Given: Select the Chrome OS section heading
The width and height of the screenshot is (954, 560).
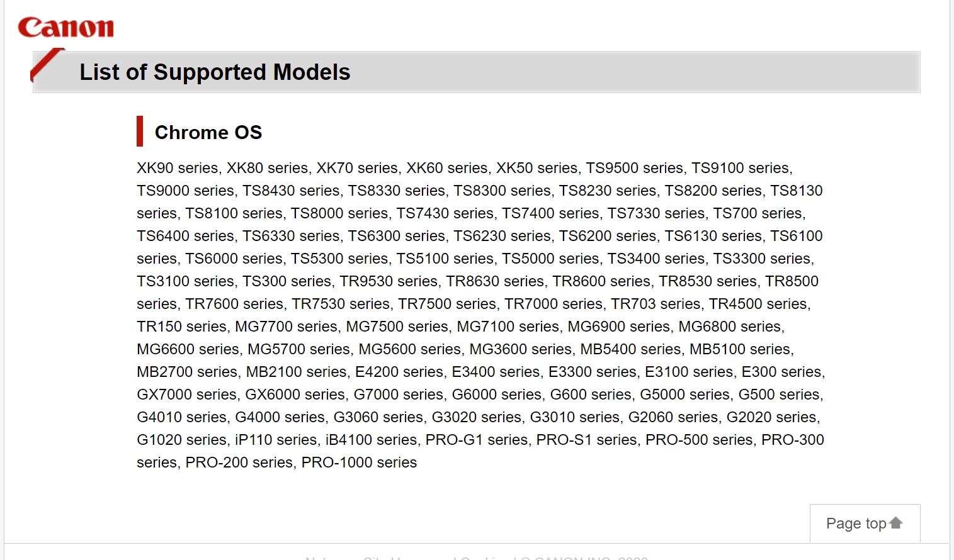Looking at the screenshot, I should click(x=208, y=132).
